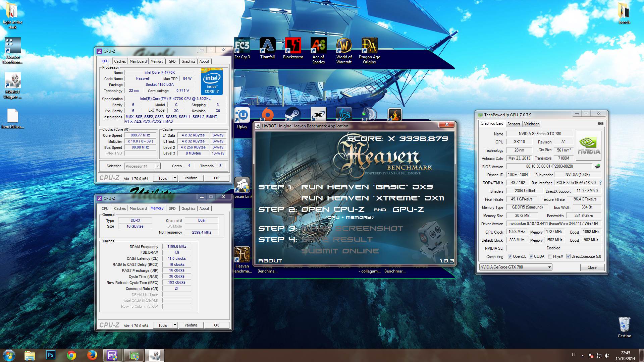The height and width of the screenshot is (362, 644).
Task: Click the Bus Interface question mark in GPU-Z
Action: pos(600,183)
